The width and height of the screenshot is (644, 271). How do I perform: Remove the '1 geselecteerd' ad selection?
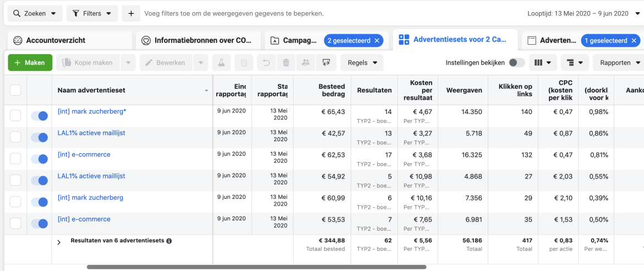point(634,40)
